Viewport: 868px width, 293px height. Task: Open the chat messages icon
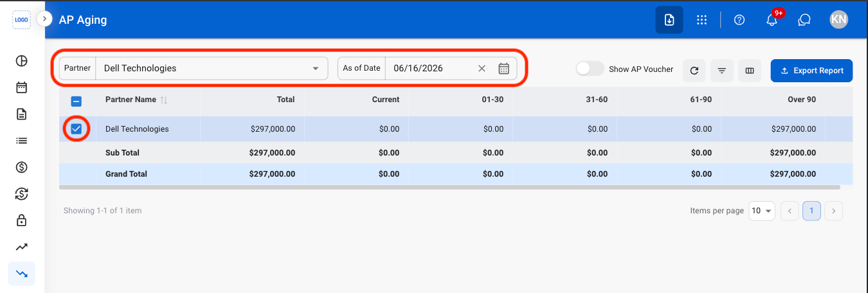(804, 20)
